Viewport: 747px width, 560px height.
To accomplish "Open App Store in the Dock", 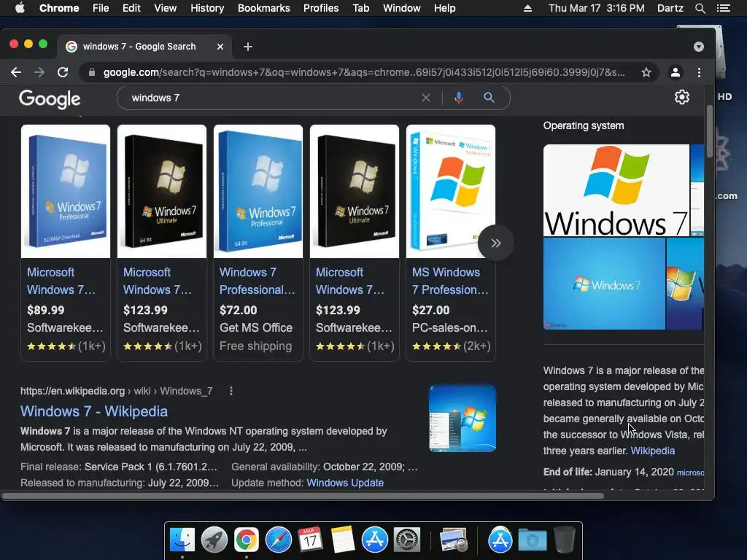I will click(374, 540).
